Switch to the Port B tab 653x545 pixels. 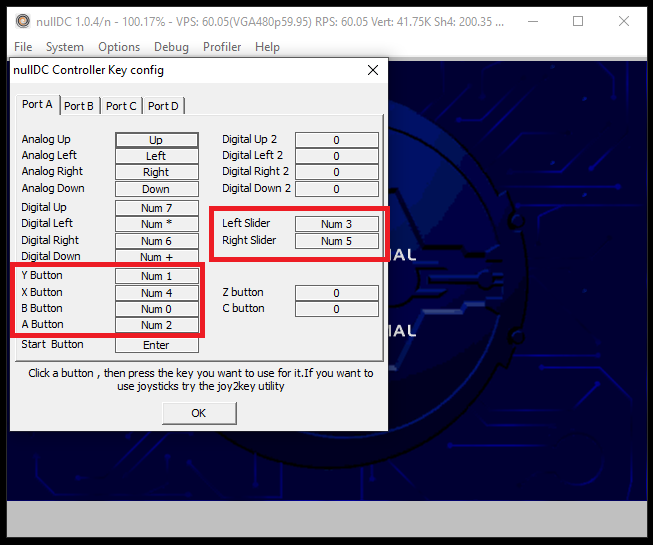(79, 106)
